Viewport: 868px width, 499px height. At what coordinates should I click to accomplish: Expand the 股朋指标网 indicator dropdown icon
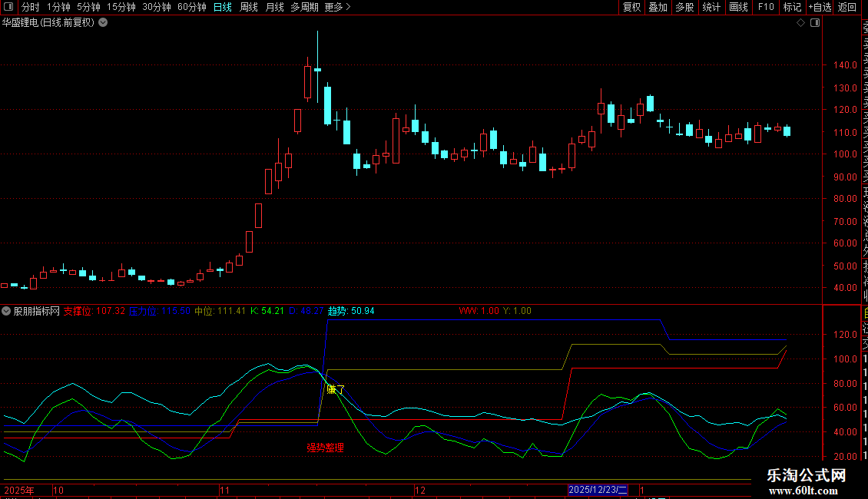pos(6,311)
